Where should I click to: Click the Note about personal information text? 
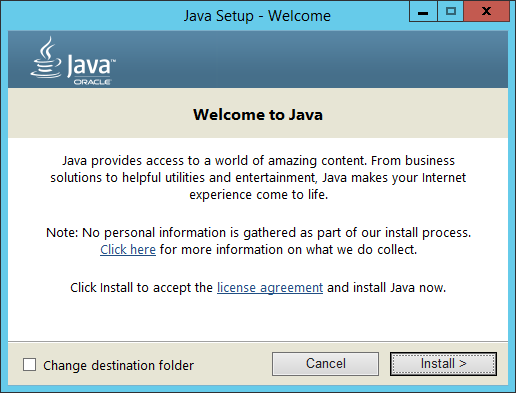pyautogui.click(x=258, y=232)
